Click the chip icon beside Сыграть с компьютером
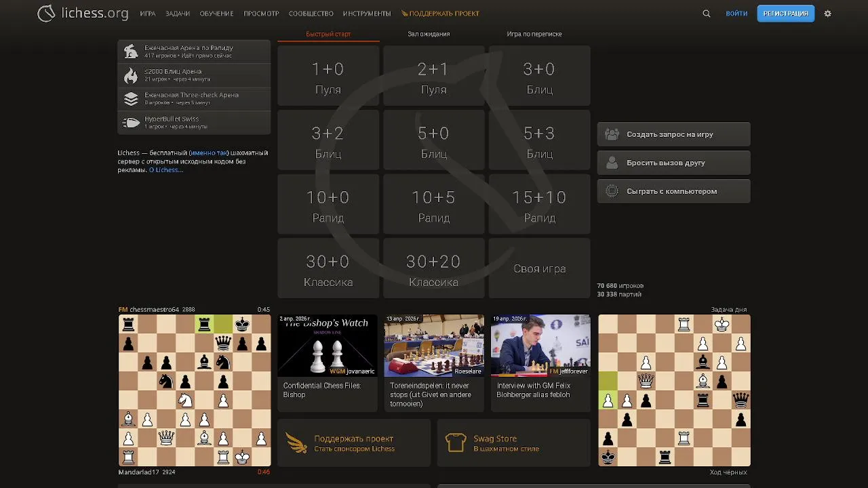This screenshot has height=488, width=868. coord(612,191)
